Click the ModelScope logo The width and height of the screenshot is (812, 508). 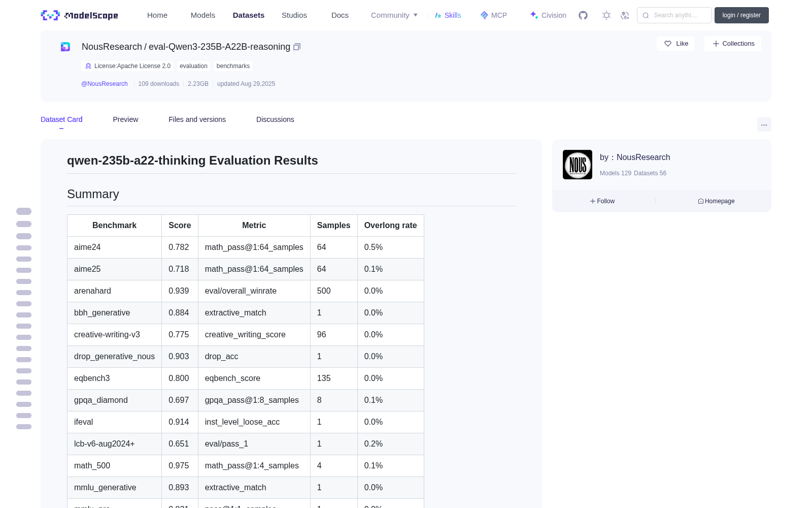point(79,15)
